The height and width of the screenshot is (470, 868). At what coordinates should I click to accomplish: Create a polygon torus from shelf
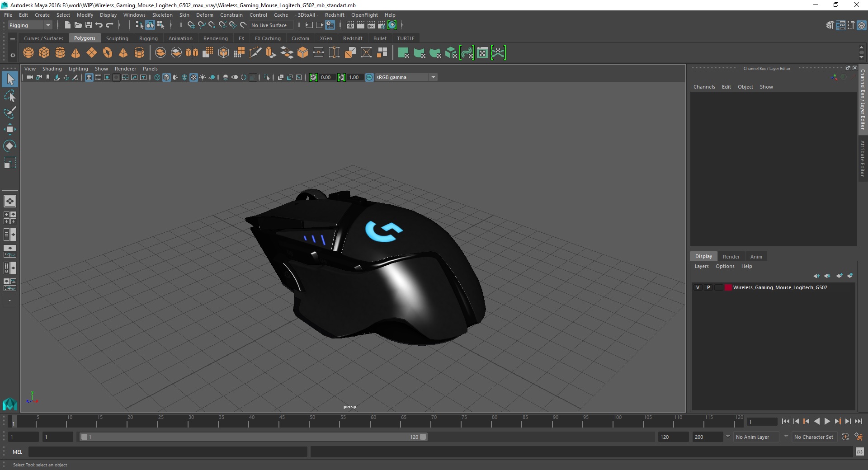[108, 53]
